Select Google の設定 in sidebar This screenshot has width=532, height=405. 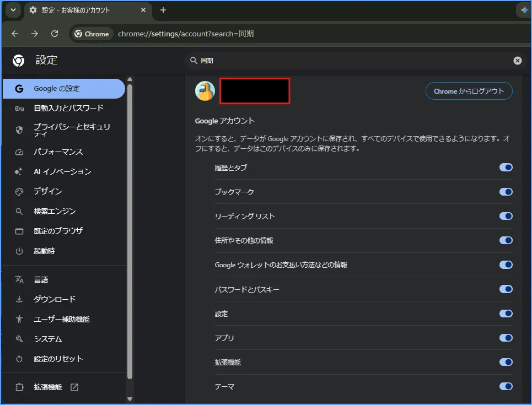(x=64, y=89)
